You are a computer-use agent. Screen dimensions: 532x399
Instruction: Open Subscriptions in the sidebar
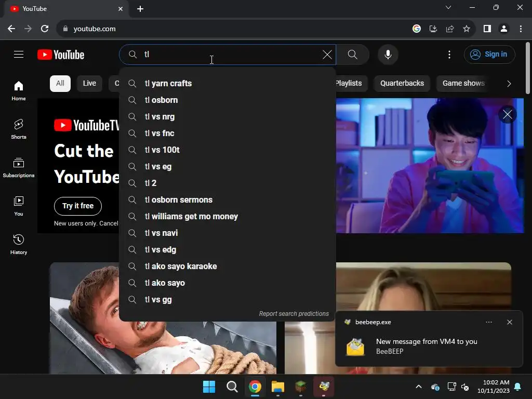[19, 168]
